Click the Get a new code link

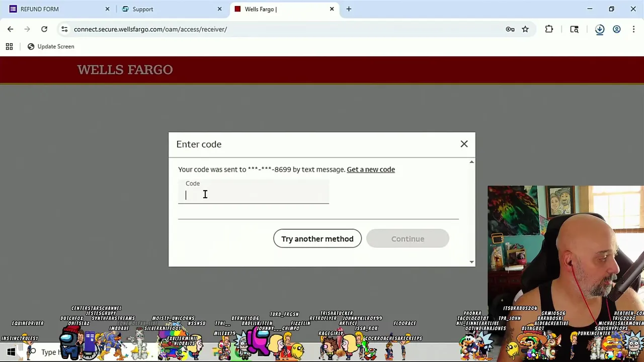point(371,169)
